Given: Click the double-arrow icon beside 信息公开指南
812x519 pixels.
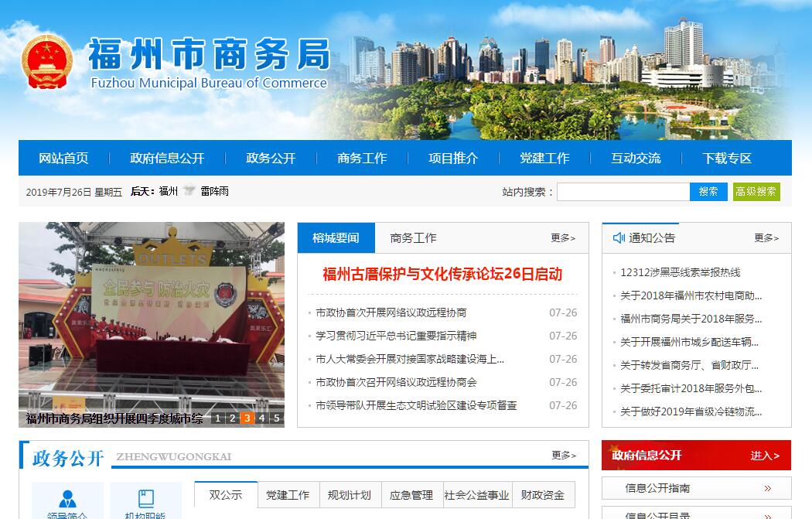Looking at the screenshot, I should point(767,488).
